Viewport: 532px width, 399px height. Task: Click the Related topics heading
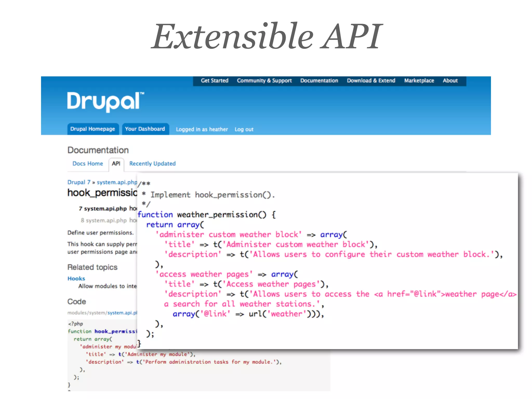pos(92,267)
